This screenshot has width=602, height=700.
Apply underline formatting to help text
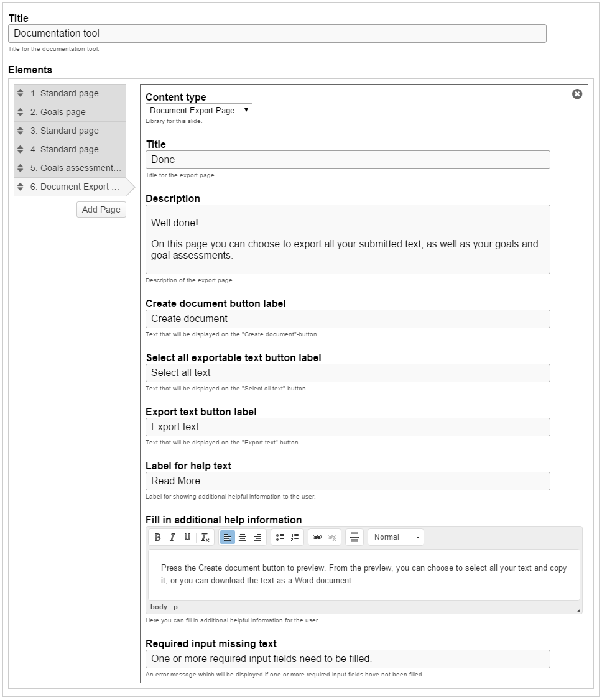point(187,537)
